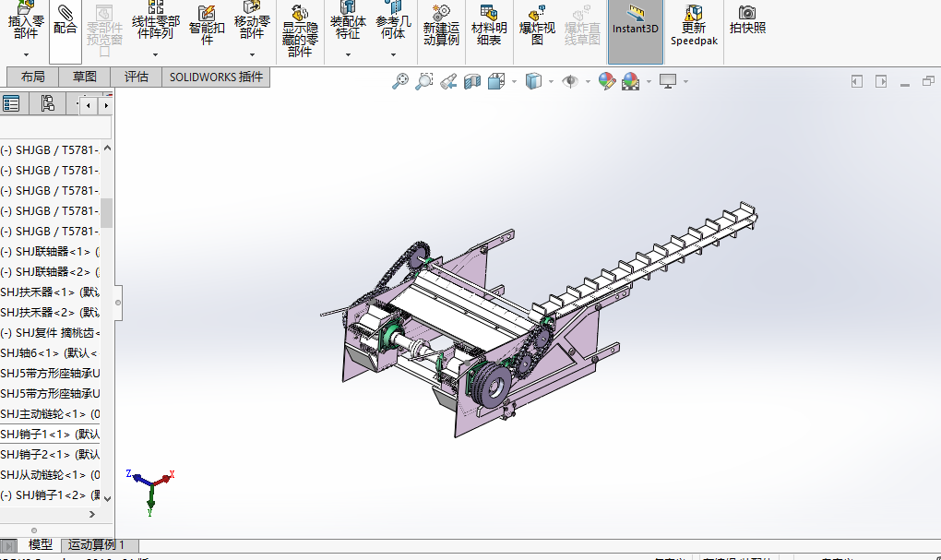Image resolution: width=941 pixels, height=560 pixels.
Task: Click the Zoom to Area icon
Action: 424,81
